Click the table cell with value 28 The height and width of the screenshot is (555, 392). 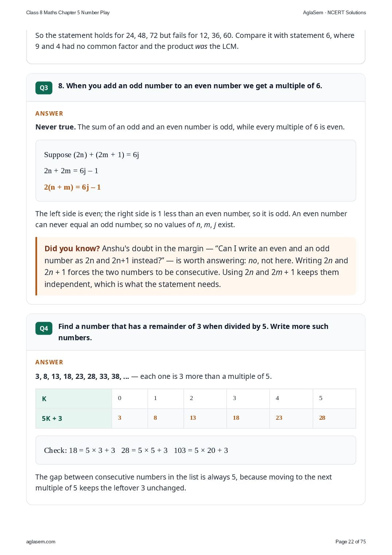pos(334,418)
